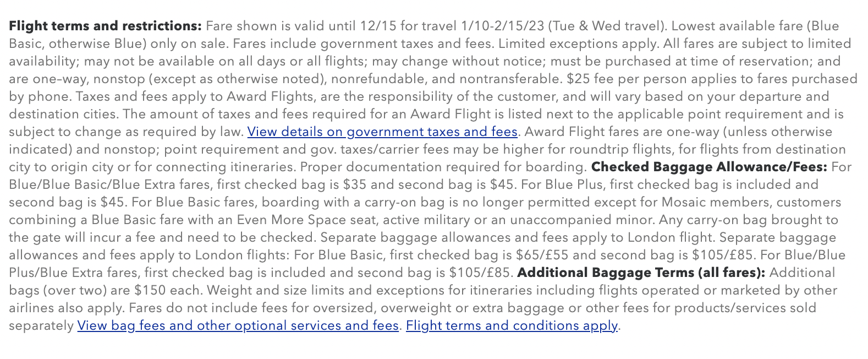Open View bag fees and other optional services link
Image resolution: width=868 pixels, height=359 pixels.
238,326
